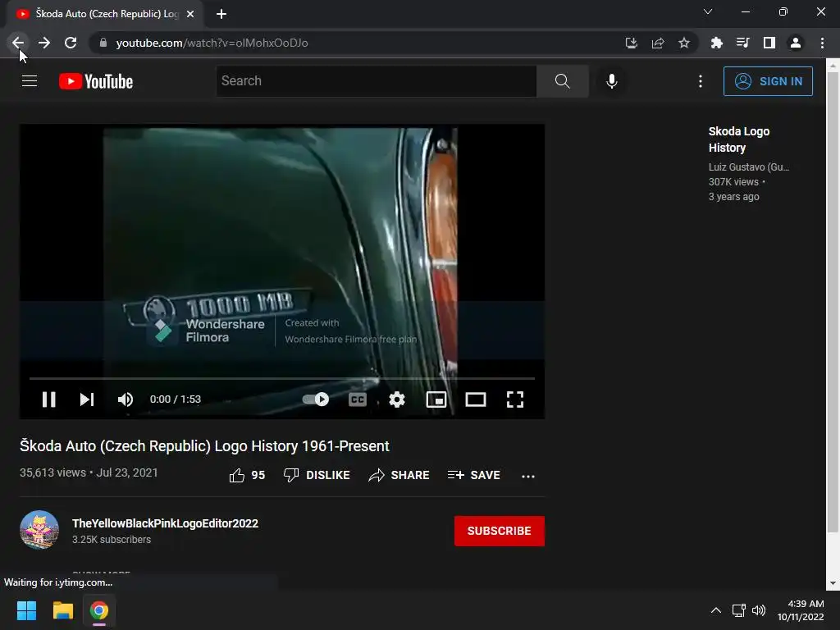
Task: Click the SIGN IN button
Action: pyautogui.click(x=768, y=81)
